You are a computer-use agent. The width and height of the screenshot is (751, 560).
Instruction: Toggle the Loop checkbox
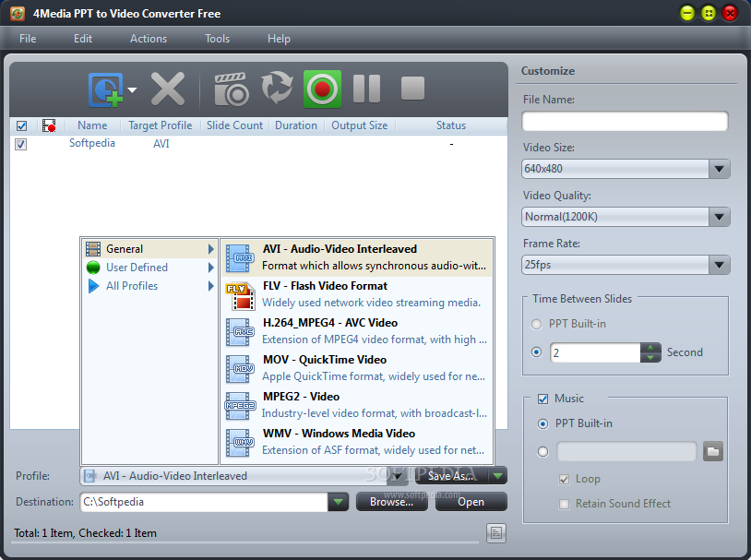[x=565, y=480]
